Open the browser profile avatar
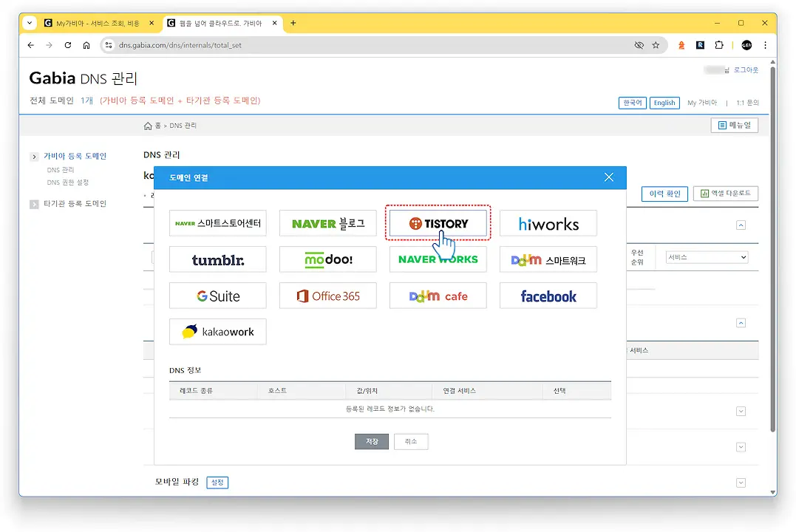796x532 pixels. click(x=746, y=45)
